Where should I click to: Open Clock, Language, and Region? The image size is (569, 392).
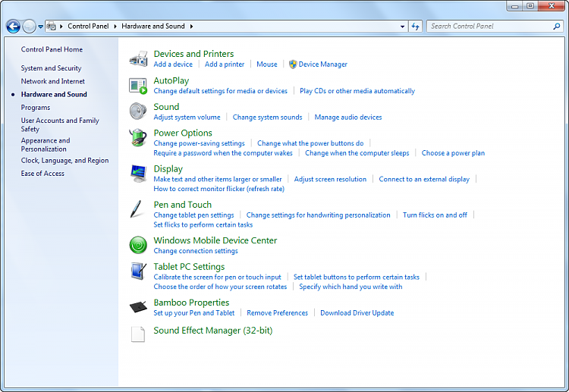(x=64, y=161)
